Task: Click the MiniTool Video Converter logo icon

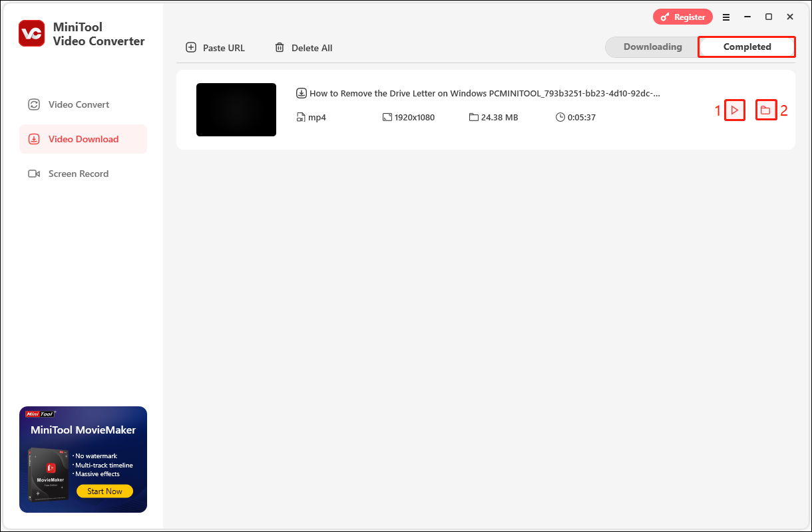Action: point(32,33)
